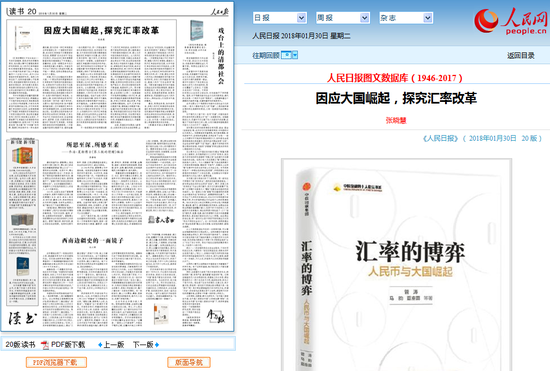Click the 读书 calligraphy logo on the newspaper page
Screen dimensions: 550x371
pyautogui.click(x=22, y=318)
